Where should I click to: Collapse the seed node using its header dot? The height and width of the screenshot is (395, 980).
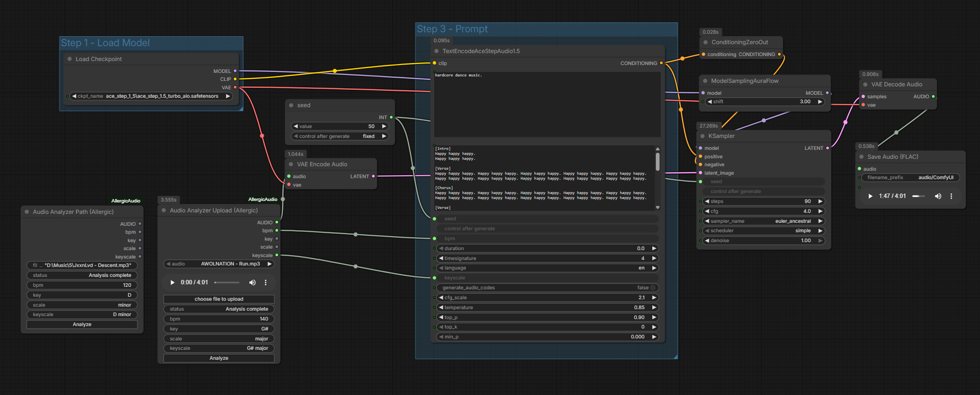(x=291, y=105)
